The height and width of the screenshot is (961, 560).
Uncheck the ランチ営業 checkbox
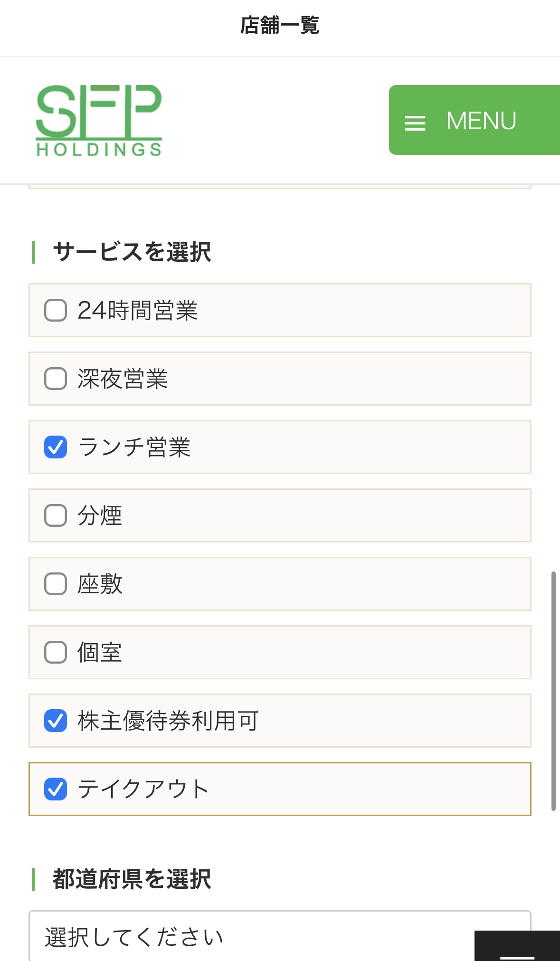pyautogui.click(x=56, y=447)
